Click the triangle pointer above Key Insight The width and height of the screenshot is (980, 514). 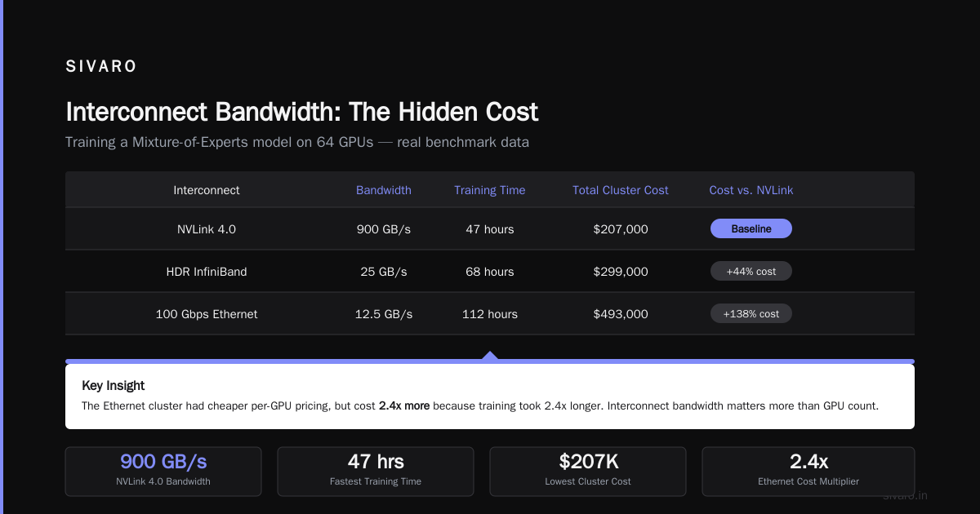pos(490,356)
